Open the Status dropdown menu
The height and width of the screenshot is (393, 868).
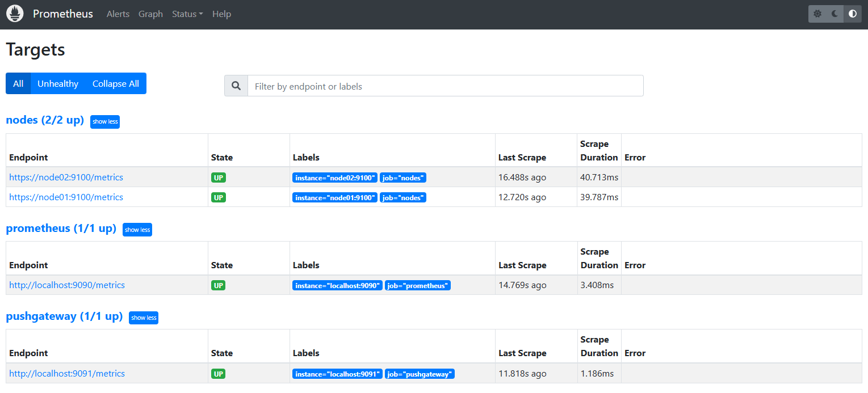point(187,14)
